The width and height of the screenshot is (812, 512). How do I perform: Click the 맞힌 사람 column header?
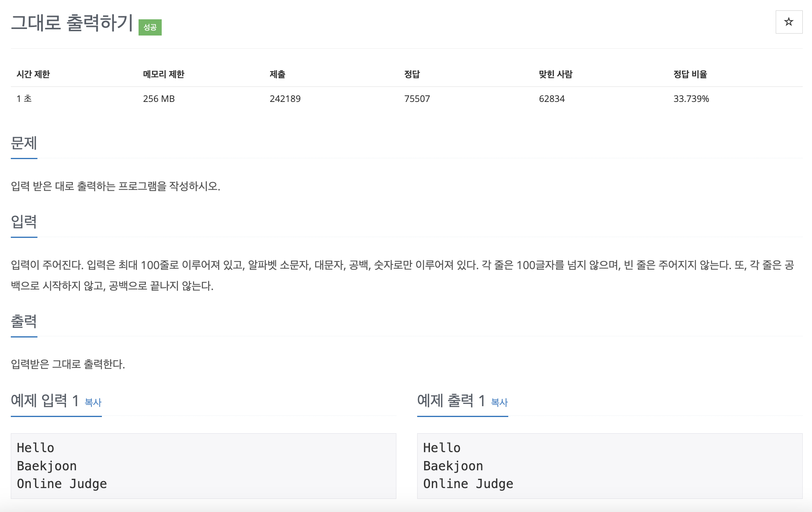pos(556,74)
